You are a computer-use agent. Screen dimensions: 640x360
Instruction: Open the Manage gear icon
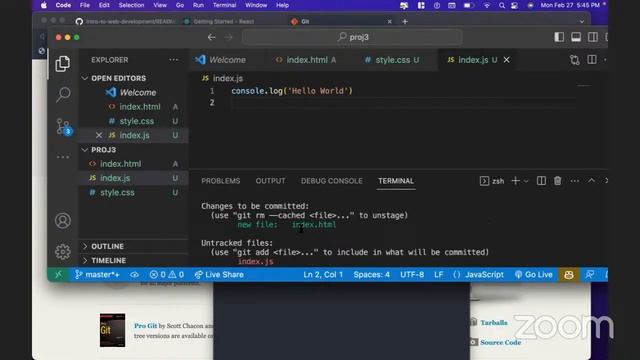click(62, 252)
